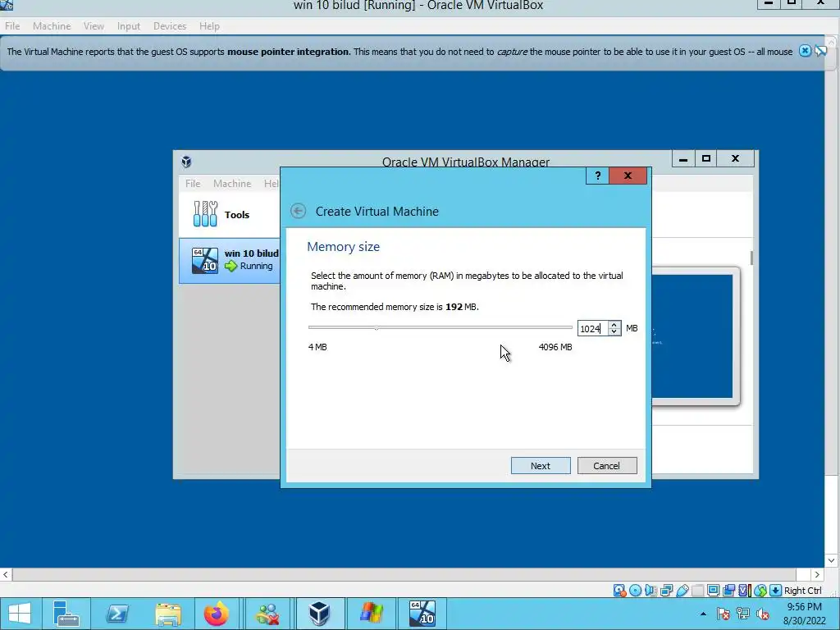This screenshot has width=840, height=630.
Task: Open Server Manager from the taskbar
Action: point(66,614)
